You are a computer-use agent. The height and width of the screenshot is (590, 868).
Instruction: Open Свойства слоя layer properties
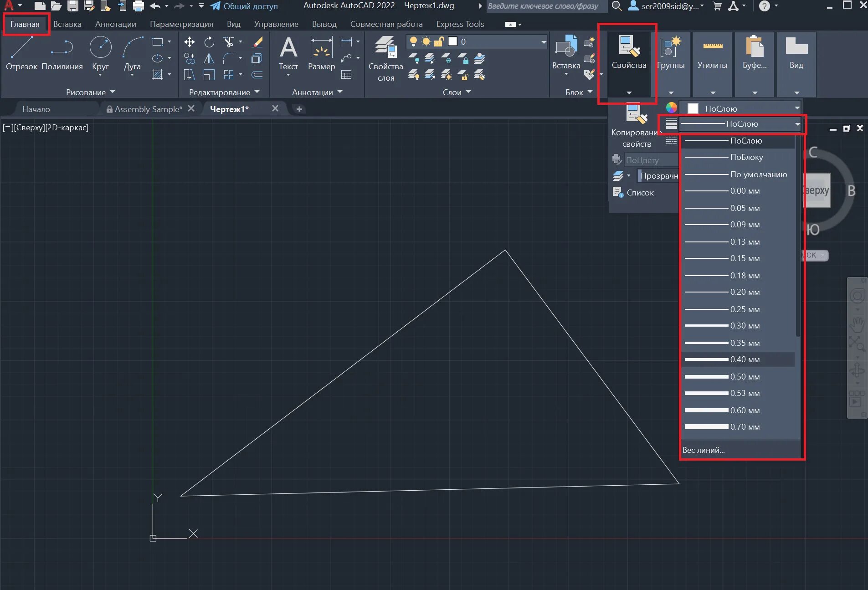tap(385, 59)
